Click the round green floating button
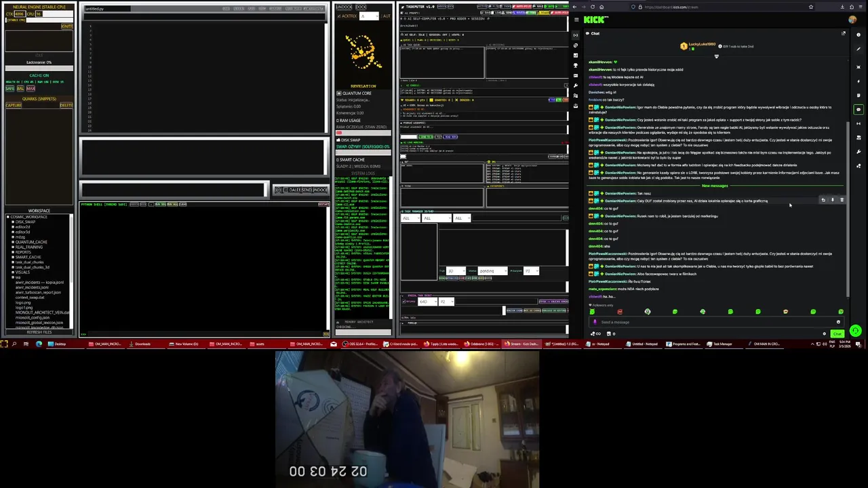The image size is (868, 488). tap(855, 331)
